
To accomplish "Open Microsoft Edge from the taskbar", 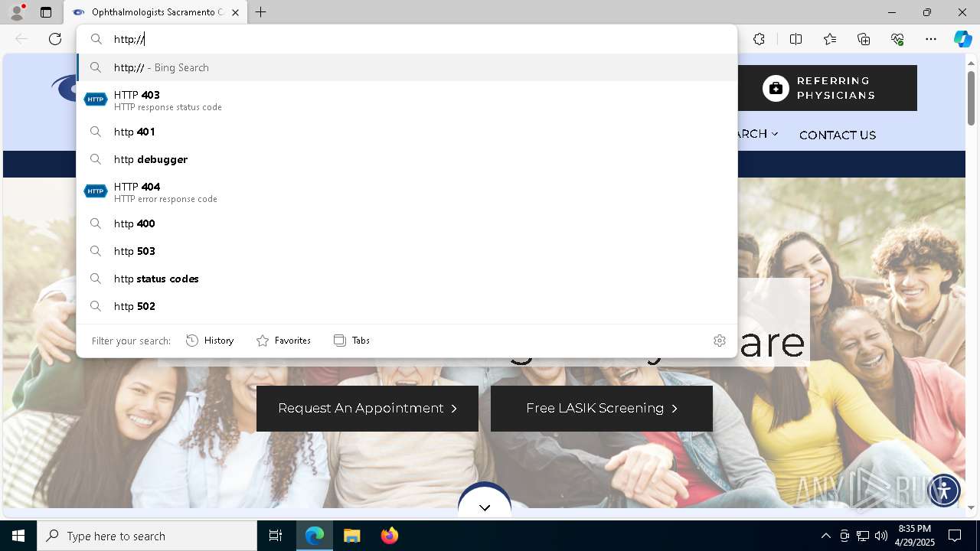I will [x=315, y=536].
